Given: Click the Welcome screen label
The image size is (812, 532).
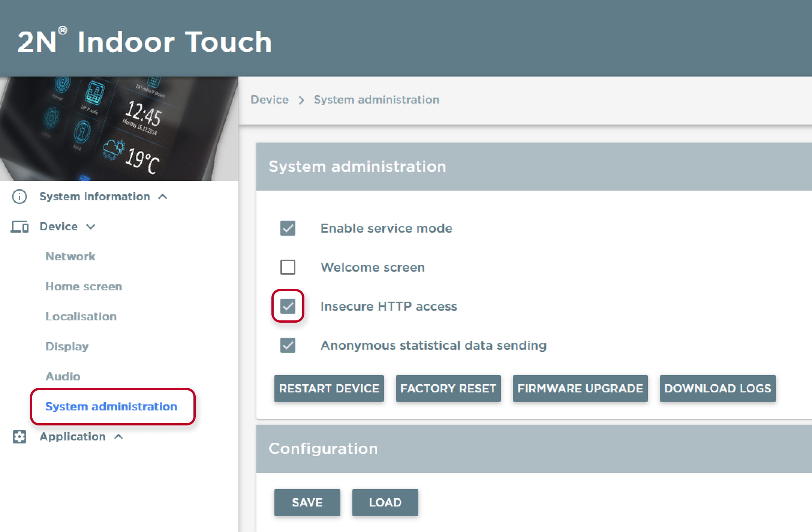Looking at the screenshot, I should coord(373,267).
